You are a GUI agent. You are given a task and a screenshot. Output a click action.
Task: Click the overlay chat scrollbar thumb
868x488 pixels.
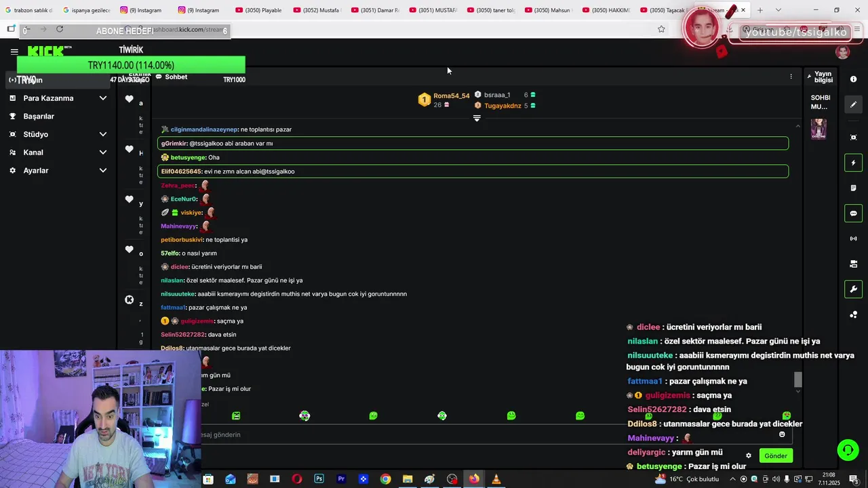(798, 380)
